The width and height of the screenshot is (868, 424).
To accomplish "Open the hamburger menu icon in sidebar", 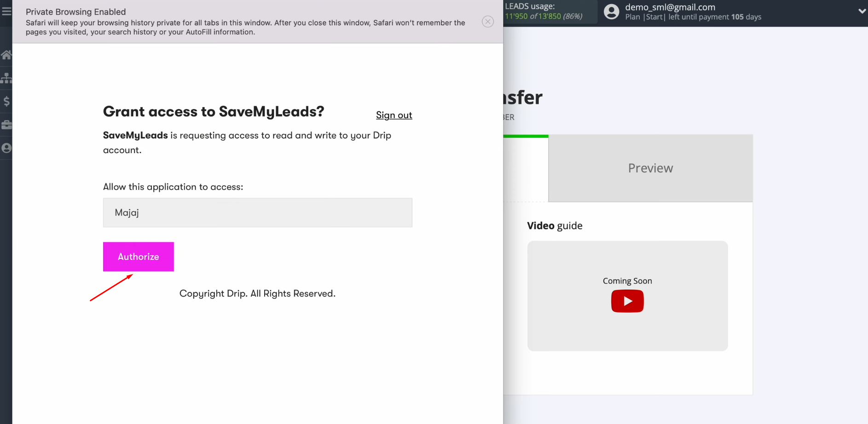I will pyautogui.click(x=6, y=11).
